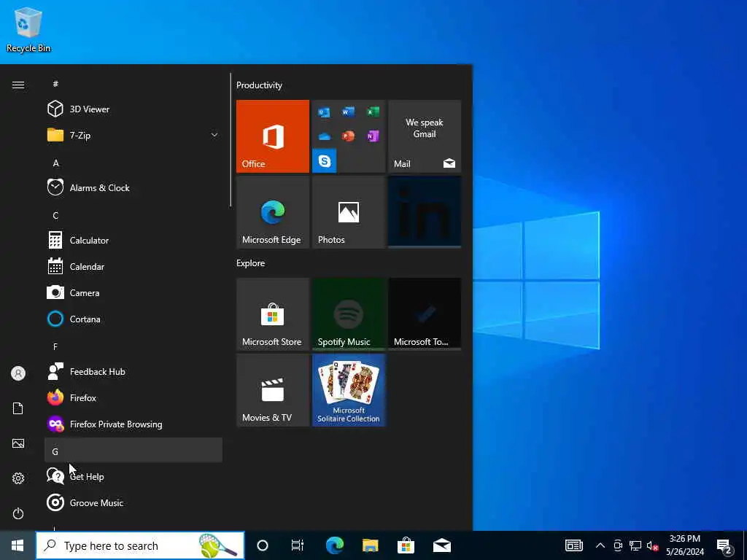747x560 pixels.
Task: Click the Productivity group heading
Action: click(x=259, y=85)
